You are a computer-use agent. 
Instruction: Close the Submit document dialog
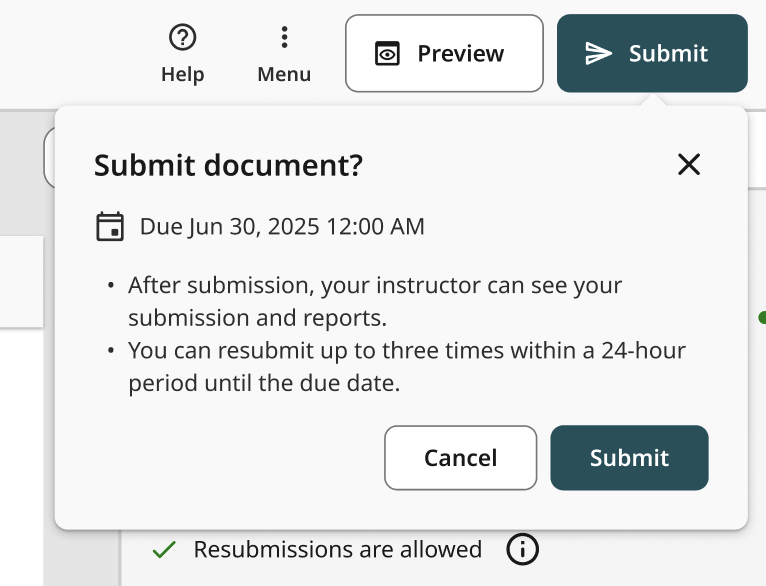(689, 165)
